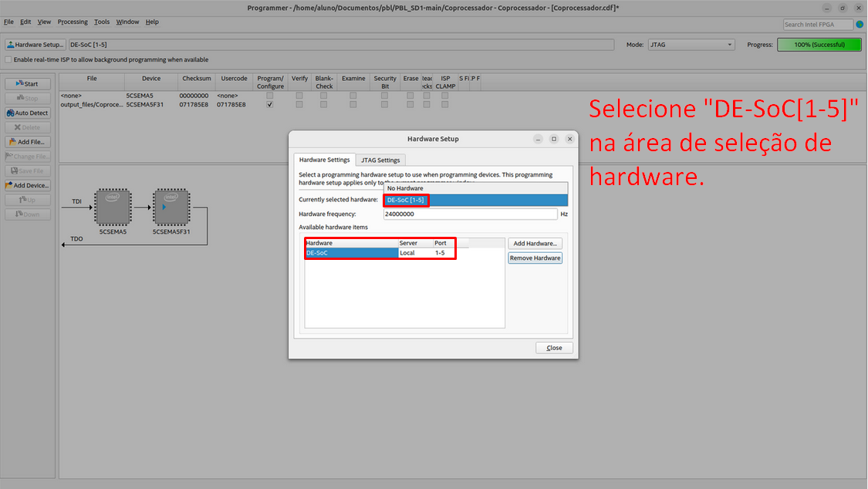Toggle Program/Configure for output_files row

[x=269, y=105]
